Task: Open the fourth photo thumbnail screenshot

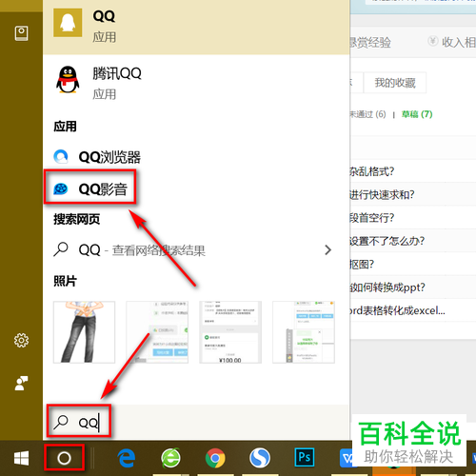Action: pos(304,332)
